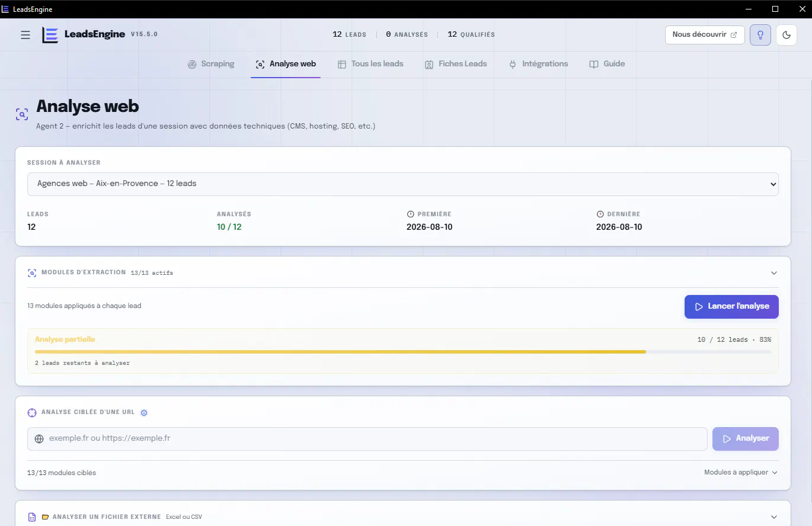
Task: Open the Intégrations tab
Action: [538, 64]
